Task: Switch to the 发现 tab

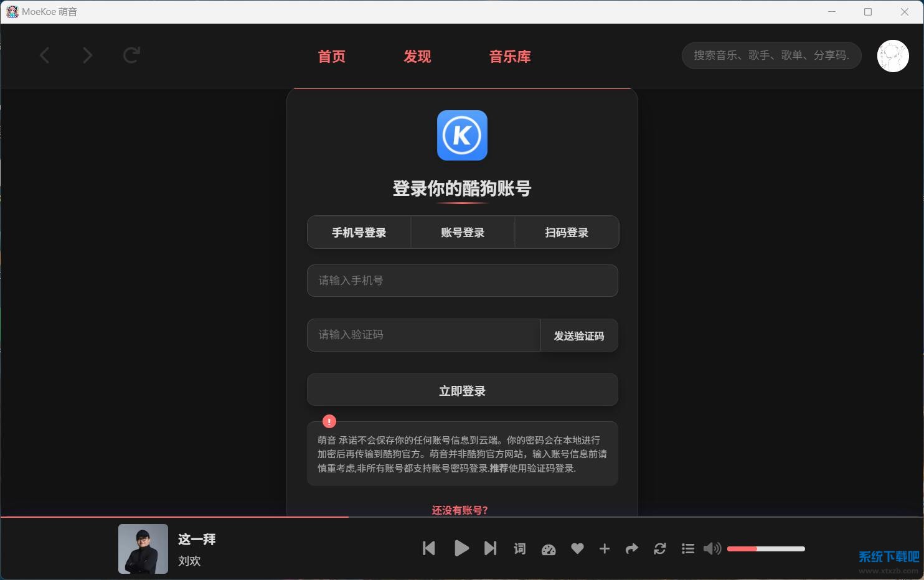Action: pos(417,57)
